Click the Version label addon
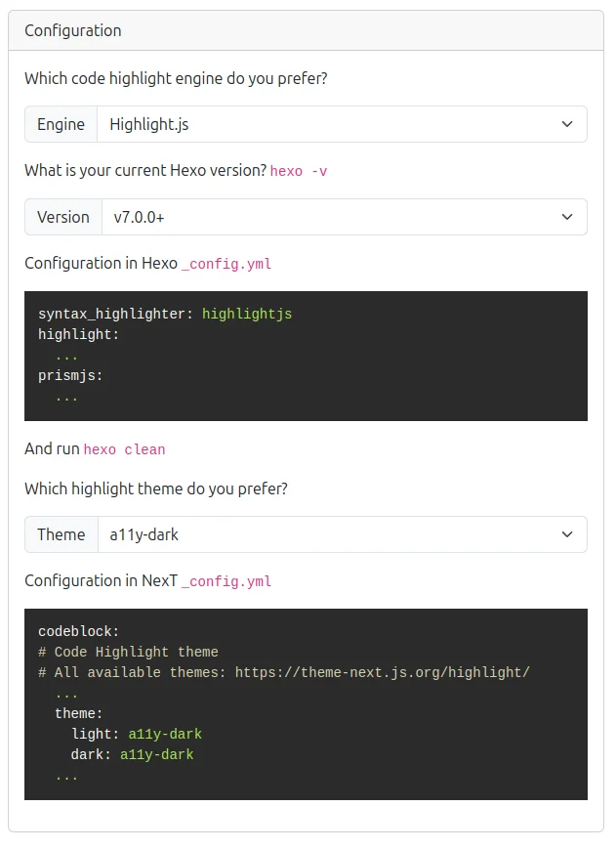Image resolution: width=616 pixels, height=849 pixels. (63, 217)
